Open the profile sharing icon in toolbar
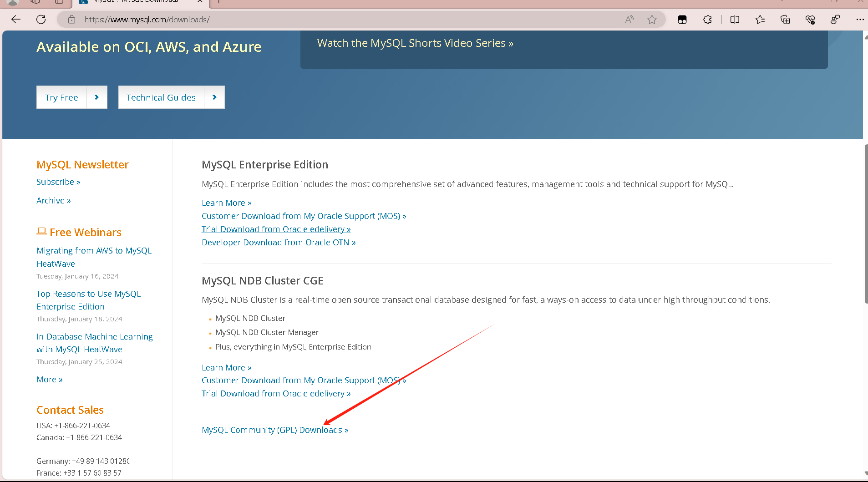This screenshot has width=868, height=482. pyautogui.click(x=835, y=19)
